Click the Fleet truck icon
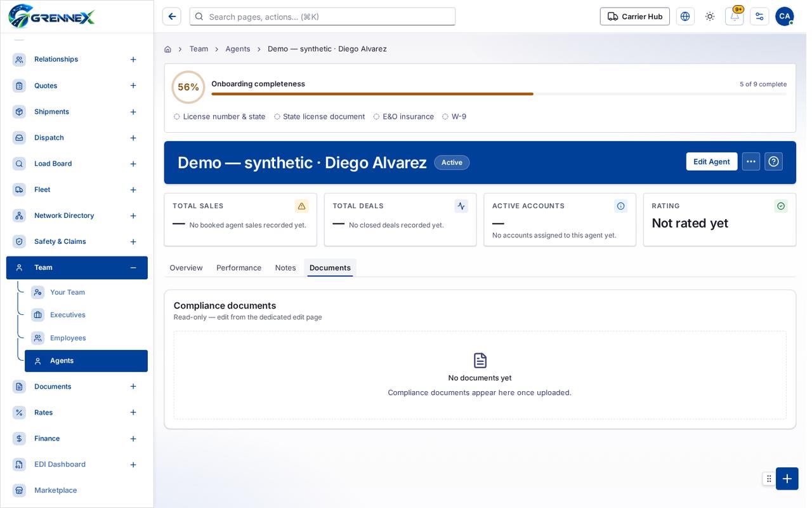812x508 pixels. click(x=19, y=189)
